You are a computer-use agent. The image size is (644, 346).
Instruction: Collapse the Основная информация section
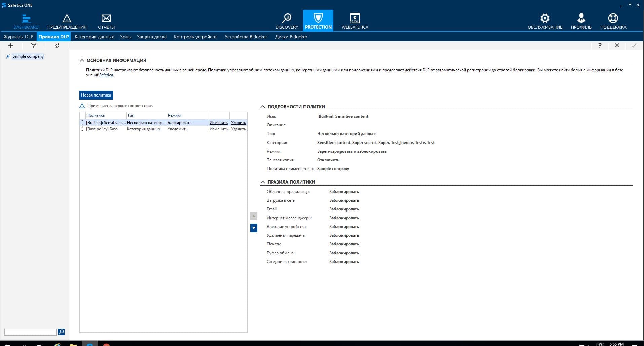pyautogui.click(x=82, y=60)
